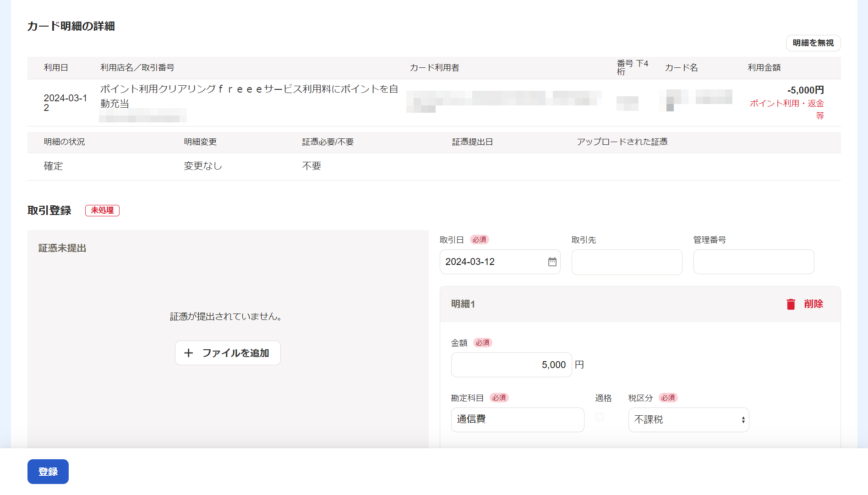
Task: Click the 明細1 section header
Action: (x=640, y=304)
